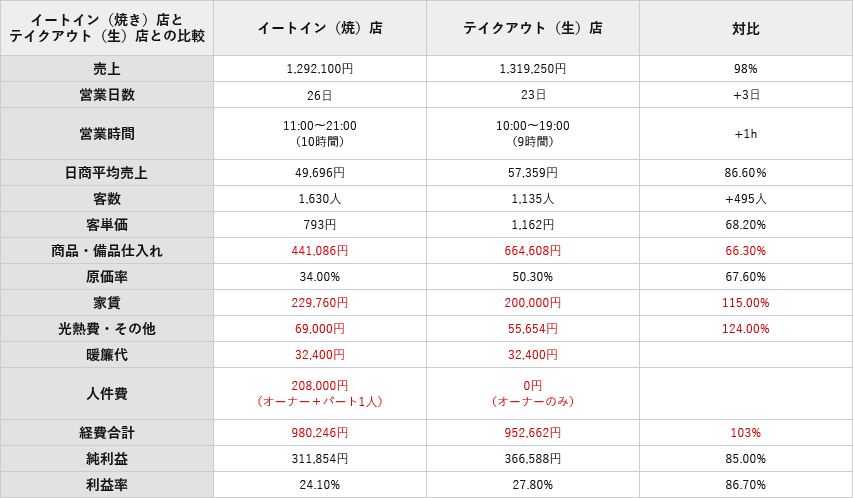Screen dimensions: 853x498
Task: Click the 1,292,100円 sales cell
Action: pyautogui.click(x=320, y=69)
